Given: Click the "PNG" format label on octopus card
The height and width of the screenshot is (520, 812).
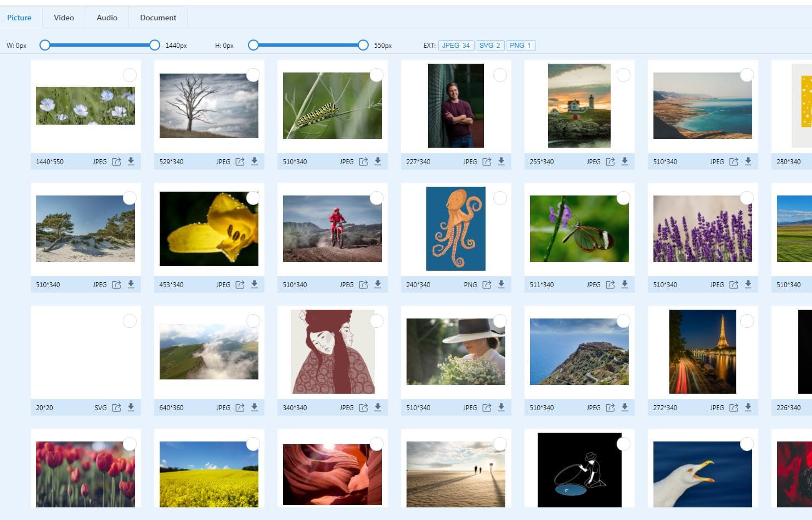Looking at the screenshot, I should point(470,284).
